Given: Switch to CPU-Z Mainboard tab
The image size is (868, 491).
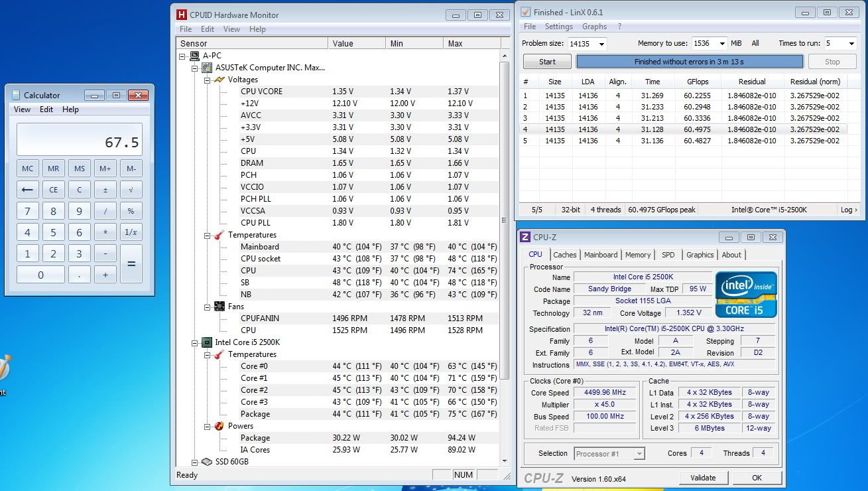Looking at the screenshot, I should click(600, 255).
